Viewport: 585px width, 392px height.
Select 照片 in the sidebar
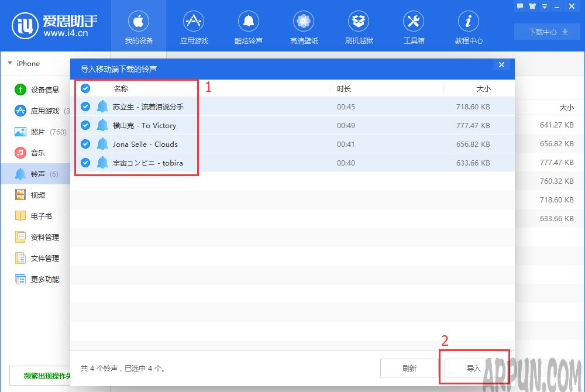38,132
